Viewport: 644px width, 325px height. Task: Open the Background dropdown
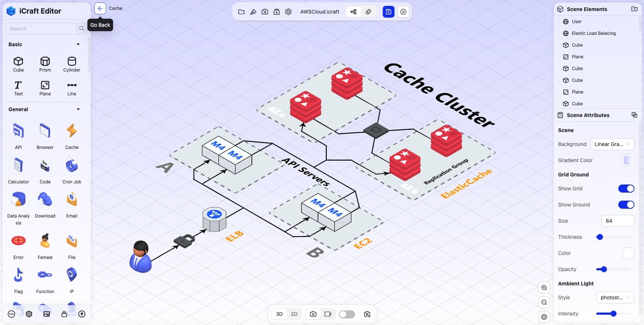click(612, 144)
